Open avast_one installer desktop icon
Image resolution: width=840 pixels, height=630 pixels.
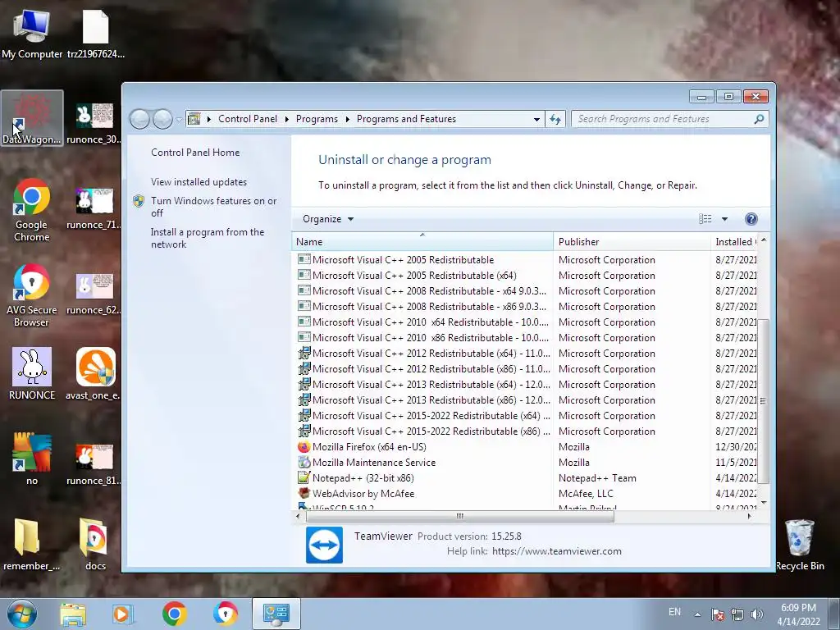(x=95, y=374)
